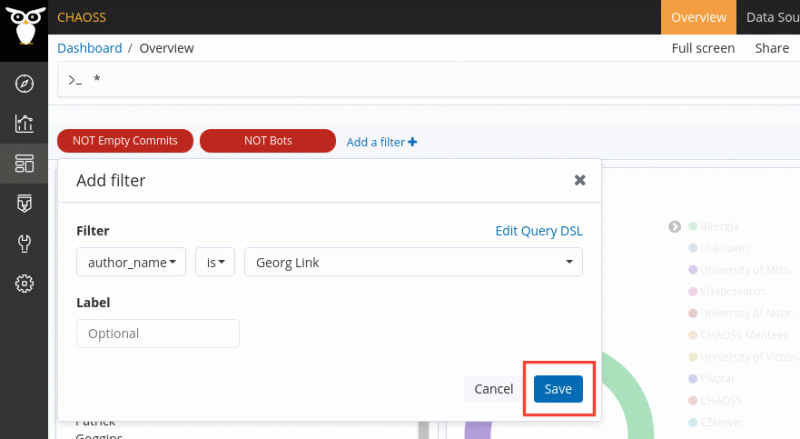Click the optional Label input field
The width and height of the screenshot is (800, 439).
coord(158,333)
